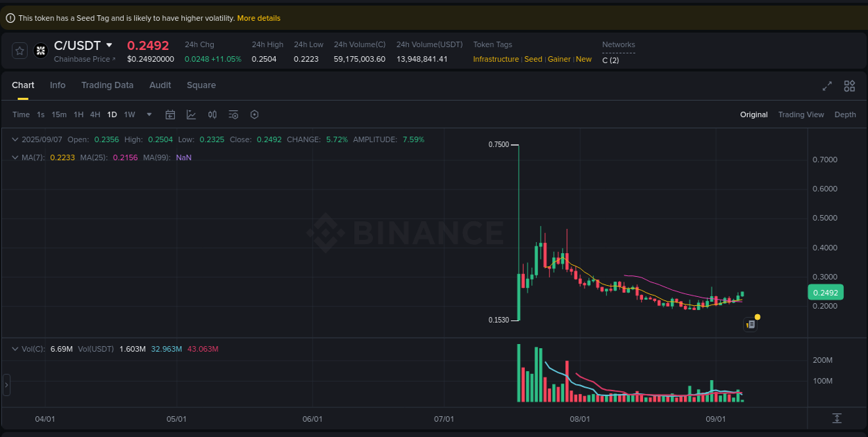This screenshot has height=437, width=868.
Task: Select the candlestick chart settings icon
Action: [x=212, y=114]
